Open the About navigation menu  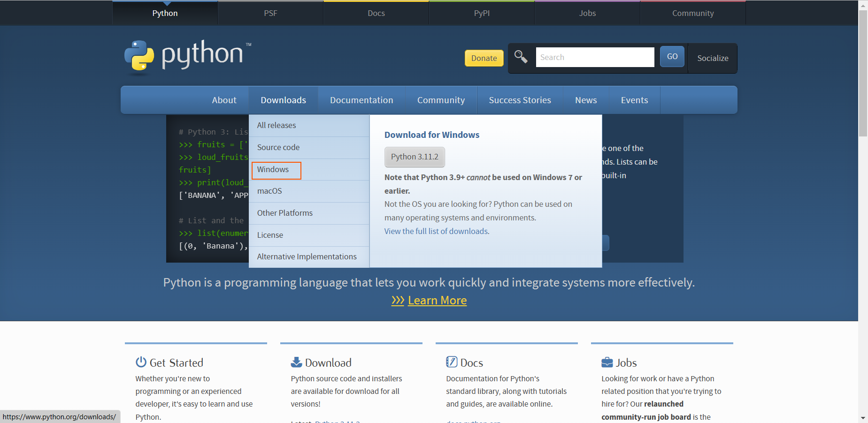pos(224,100)
